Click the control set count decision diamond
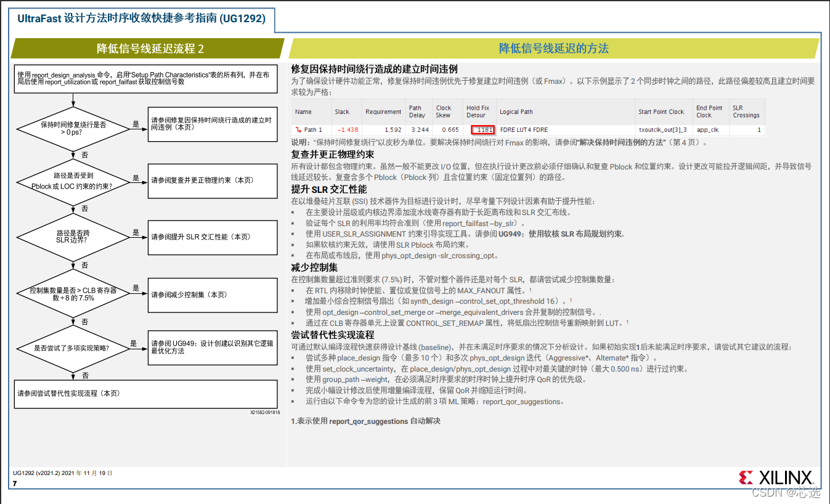 pyautogui.click(x=73, y=294)
